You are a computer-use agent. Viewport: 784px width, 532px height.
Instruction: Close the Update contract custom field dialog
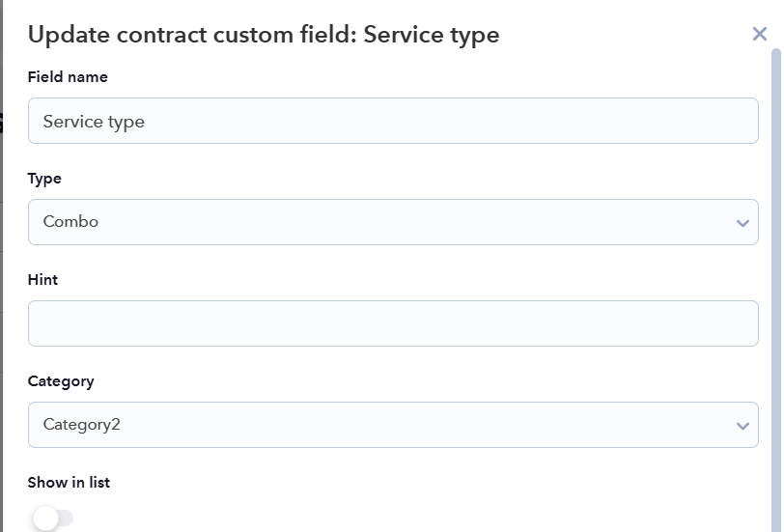(x=760, y=34)
